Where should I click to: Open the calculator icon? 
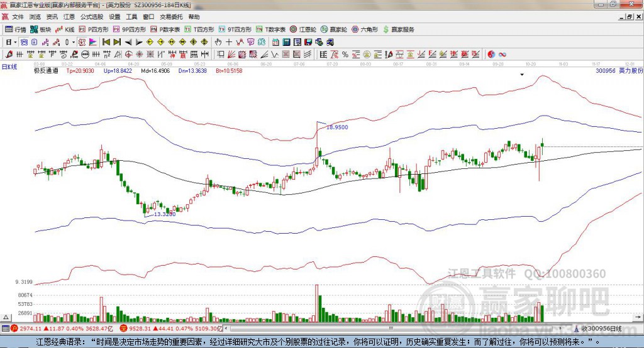[x=286, y=42]
